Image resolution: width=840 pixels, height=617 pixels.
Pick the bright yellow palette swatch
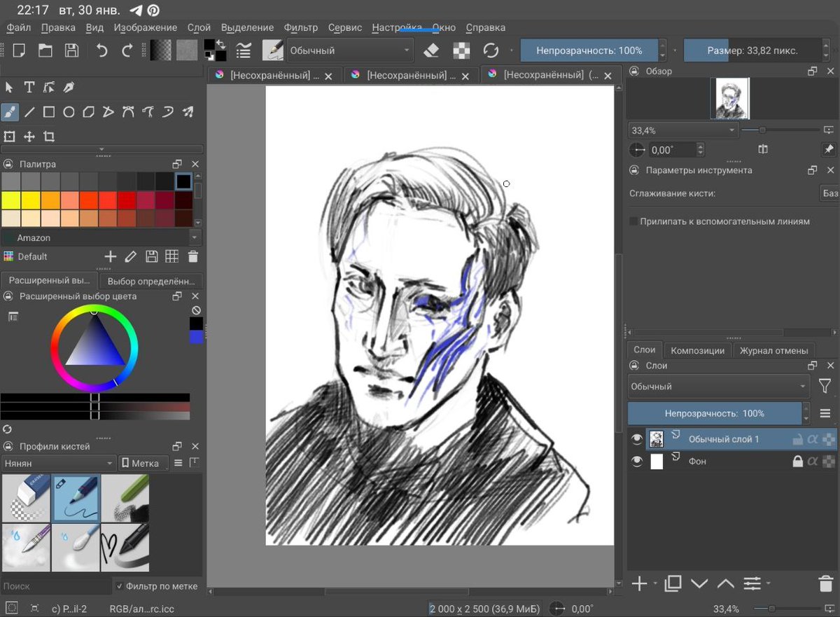coord(11,200)
